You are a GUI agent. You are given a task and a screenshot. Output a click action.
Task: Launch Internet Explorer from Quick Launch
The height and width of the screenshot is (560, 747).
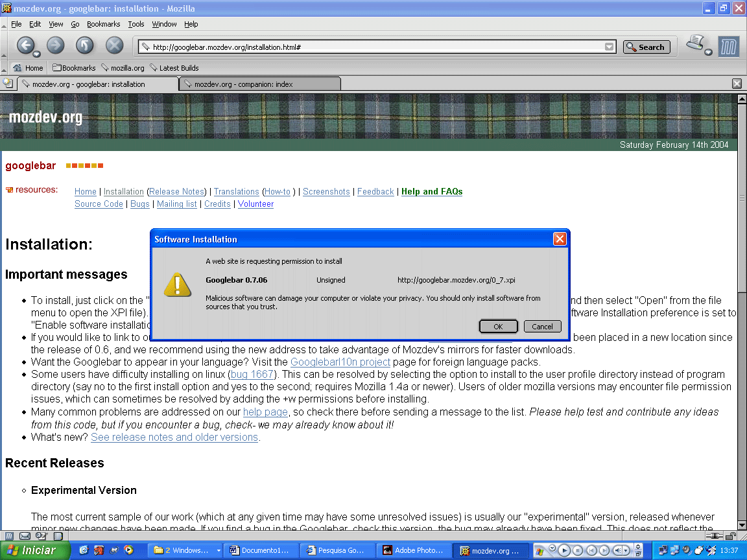[84, 550]
